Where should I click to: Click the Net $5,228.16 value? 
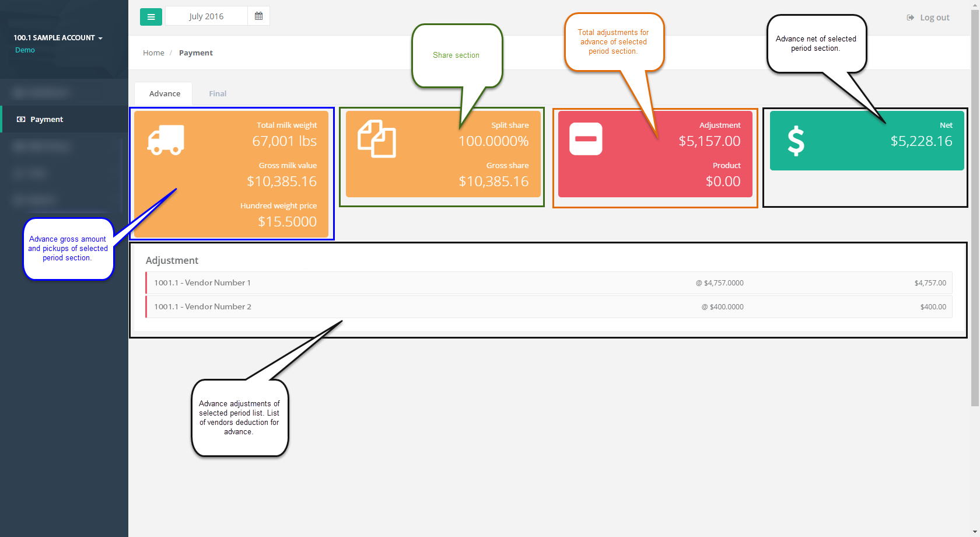[922, 141]
